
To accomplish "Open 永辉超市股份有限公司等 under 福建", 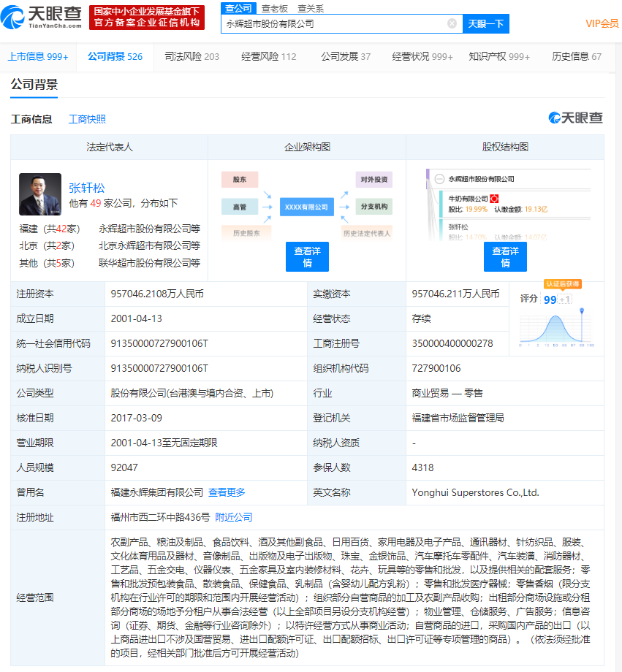I will [x=149, y=229].
